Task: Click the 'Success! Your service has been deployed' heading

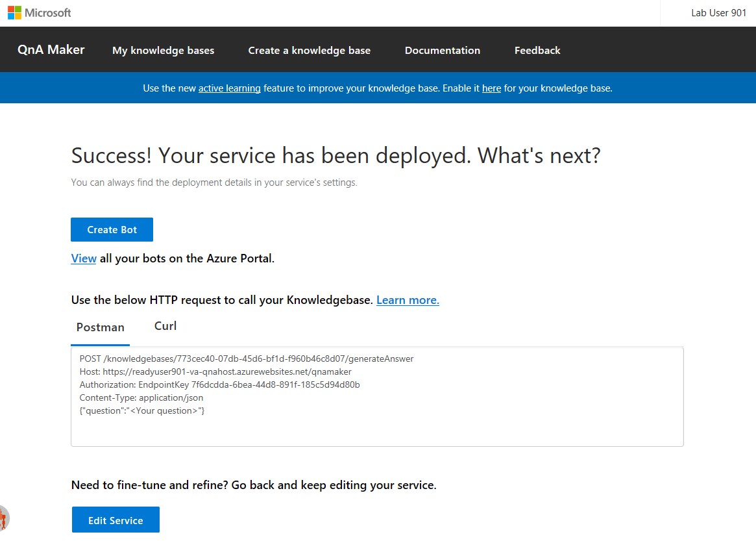Action: [x=335, y=155]
